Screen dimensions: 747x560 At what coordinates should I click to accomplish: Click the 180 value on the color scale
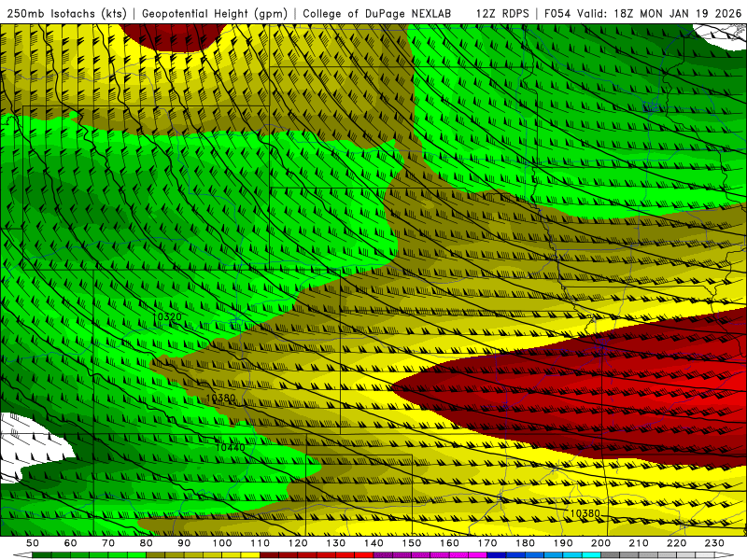coord(525,543)
